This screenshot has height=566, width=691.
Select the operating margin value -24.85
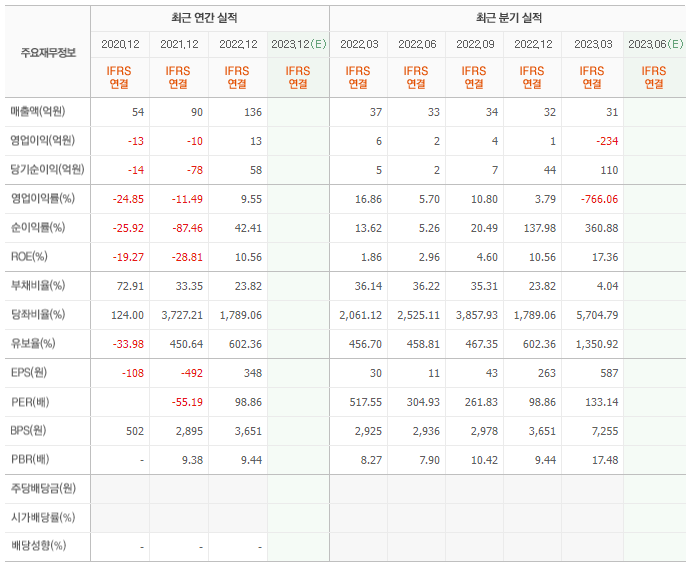(x=128, y=199)
